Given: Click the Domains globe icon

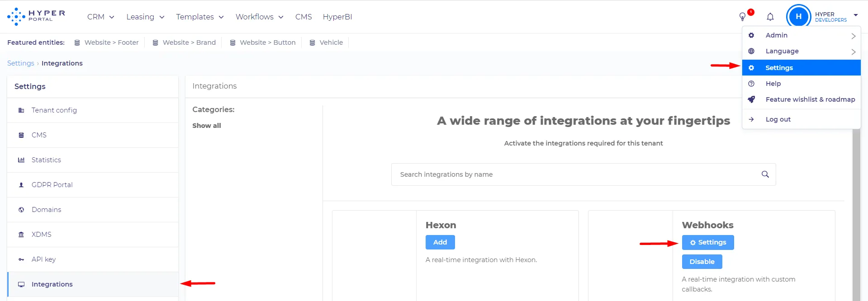Looking at the screenshot, I should 21,210.
